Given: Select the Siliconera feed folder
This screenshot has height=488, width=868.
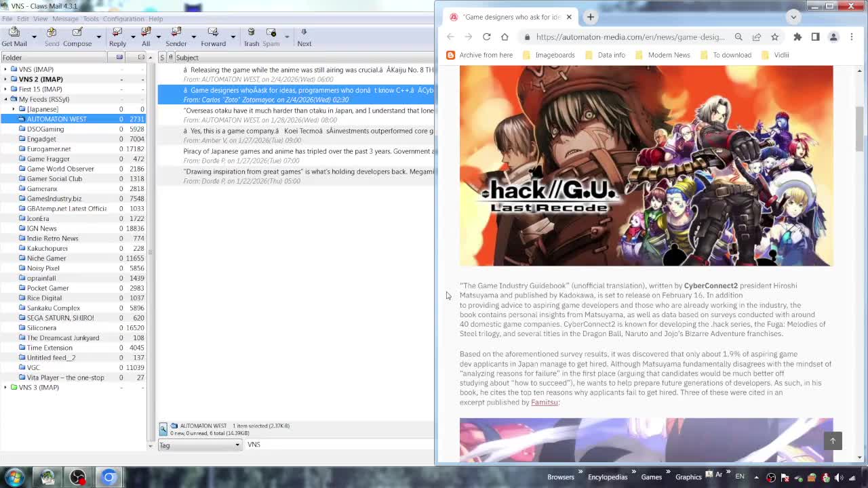Looking at the screenshot, I should (41, 328).
